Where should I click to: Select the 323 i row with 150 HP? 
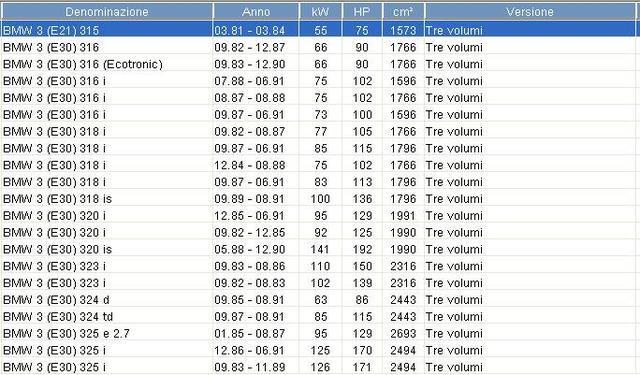[x=318, y=266]
